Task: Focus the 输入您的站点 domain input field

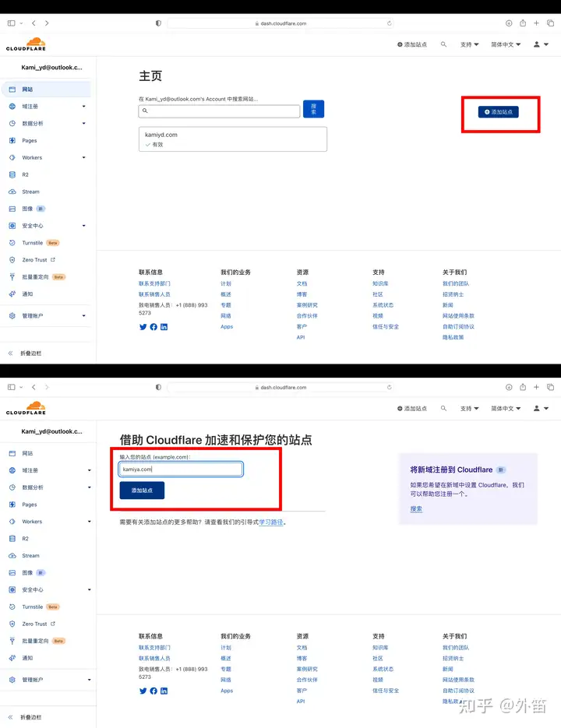Action: pyautogui.click(x=181, y=469)
